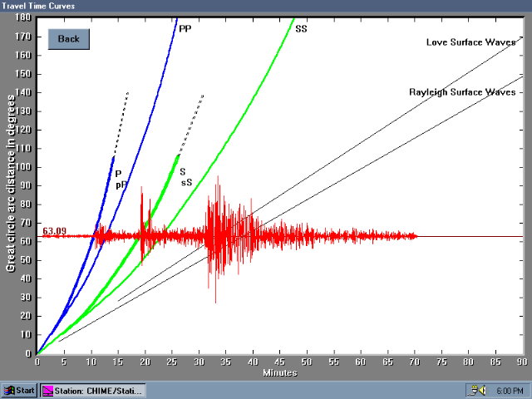This screenshot has width=532, height=399.
Task: Open the Windows Start menu
Action: tap(19, 390)
